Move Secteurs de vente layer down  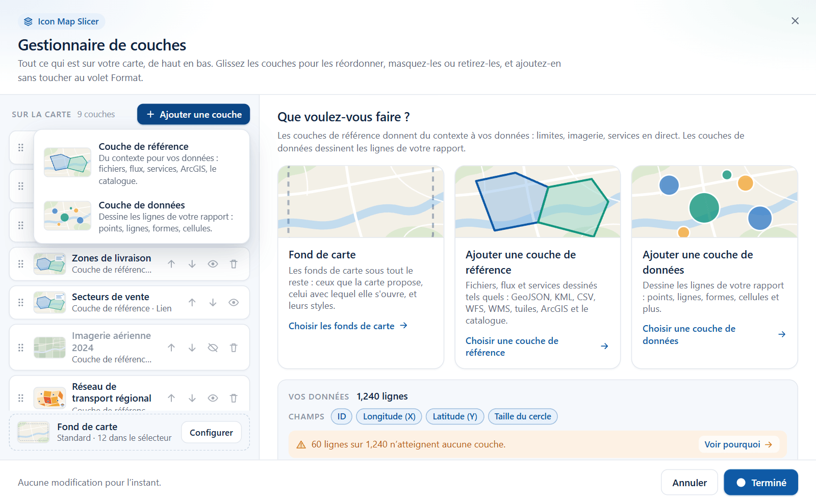point(213,302)
